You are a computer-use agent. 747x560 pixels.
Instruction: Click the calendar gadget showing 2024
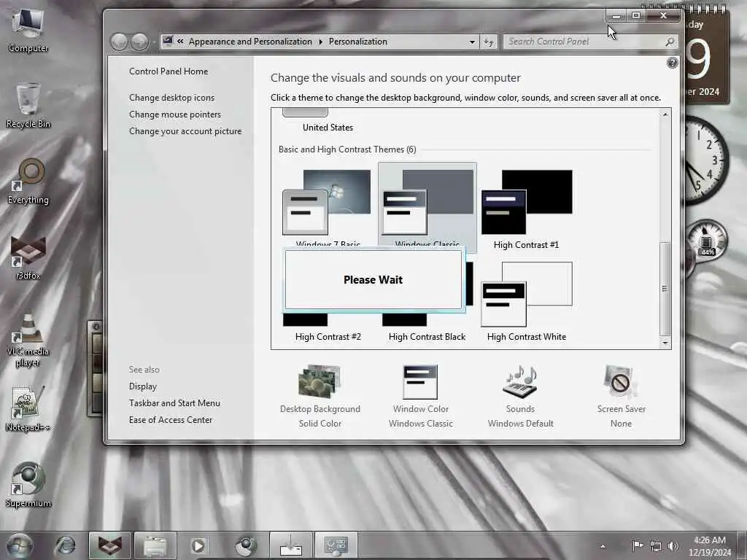pos(707,57)
